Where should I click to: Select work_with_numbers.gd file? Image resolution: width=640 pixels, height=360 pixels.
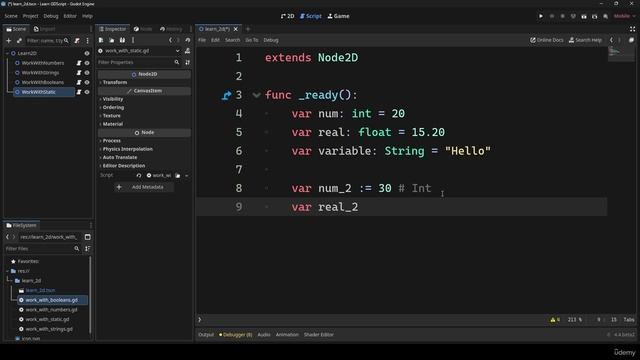[x=51, y=310]
